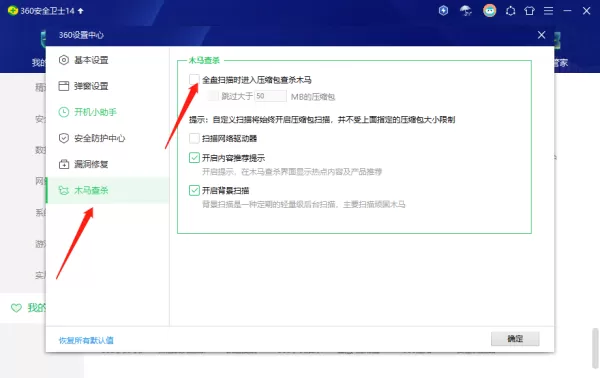This screenshot has width=600, height=378.
Task: Click the 安全防护中心 shield icon
Action: (64, 138)
